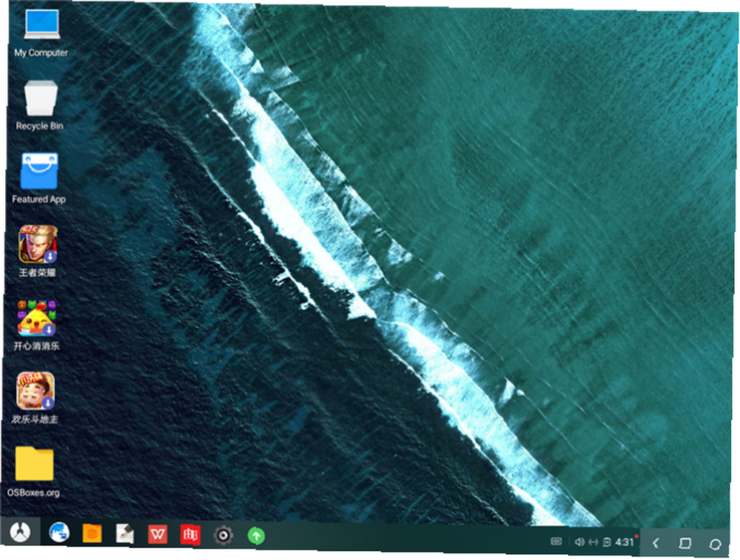Click the square Home navigation button
Viewport: 740px width, 560px height.
click(684, 544)
